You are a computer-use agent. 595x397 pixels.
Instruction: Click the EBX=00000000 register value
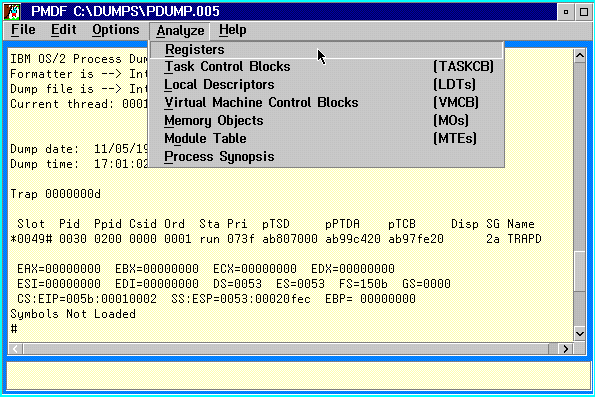[157, 269]
